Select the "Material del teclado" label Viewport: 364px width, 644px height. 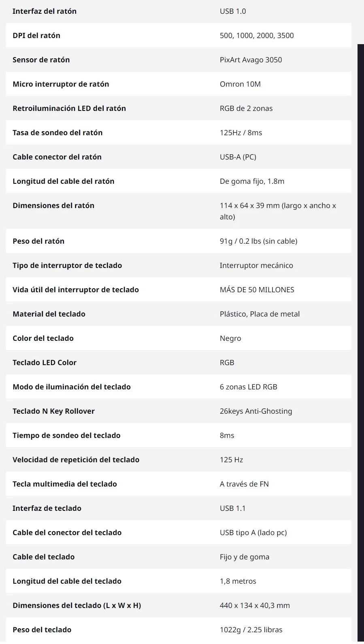point(49,314)
